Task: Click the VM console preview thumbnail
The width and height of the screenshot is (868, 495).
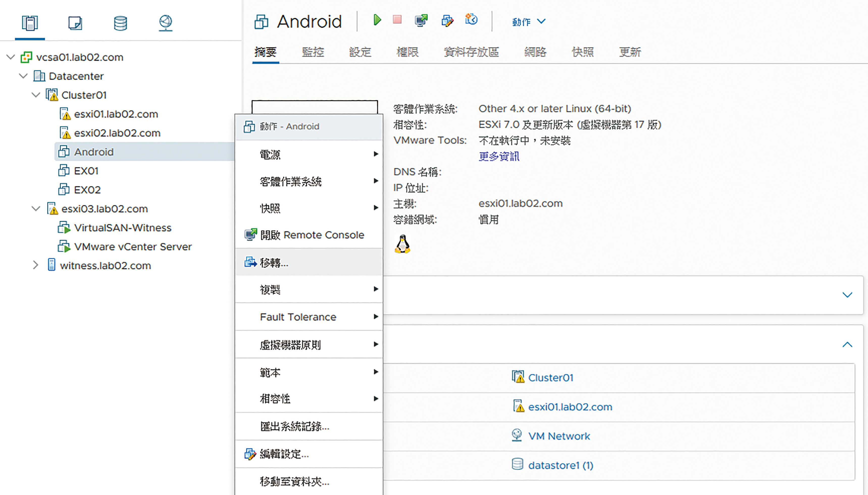Action: (x=315, y=107)
